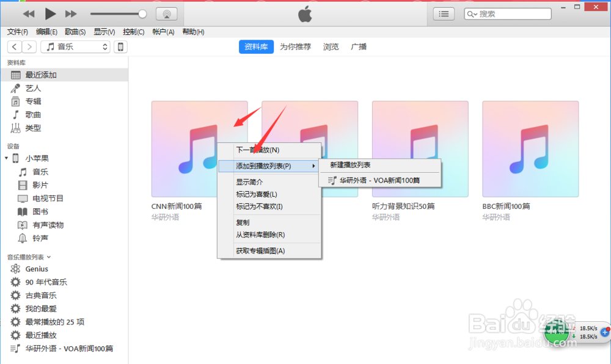Click the volume slider knob
Screen dimensions: 611x364
[142, 14]
